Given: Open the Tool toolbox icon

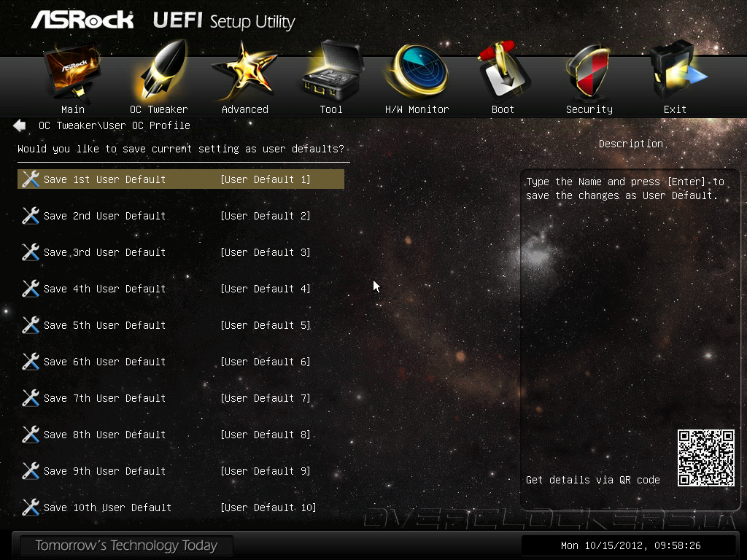Looking at the screenshot, I should [332, 71].
